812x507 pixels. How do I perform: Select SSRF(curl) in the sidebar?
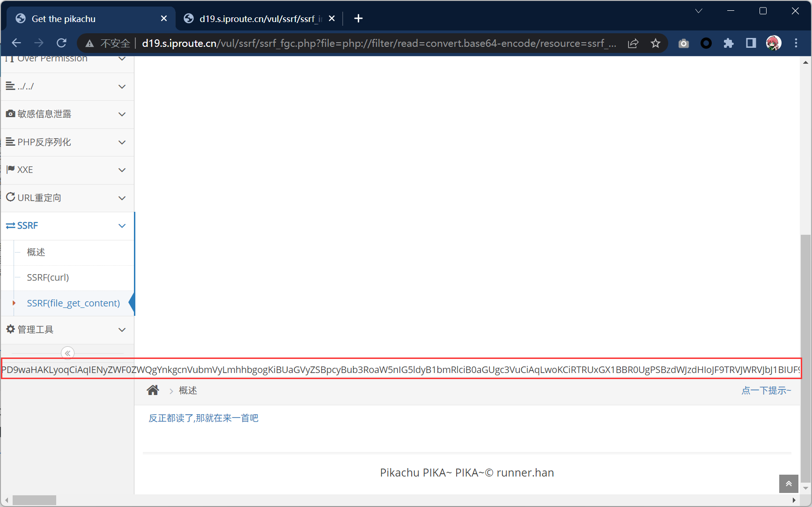click(48, 277)
